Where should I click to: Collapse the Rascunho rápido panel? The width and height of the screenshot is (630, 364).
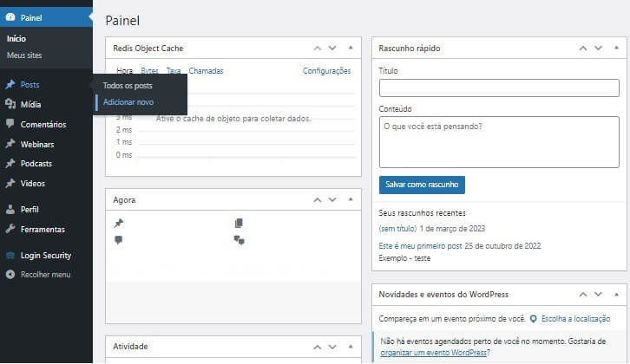tap(616, 48)
